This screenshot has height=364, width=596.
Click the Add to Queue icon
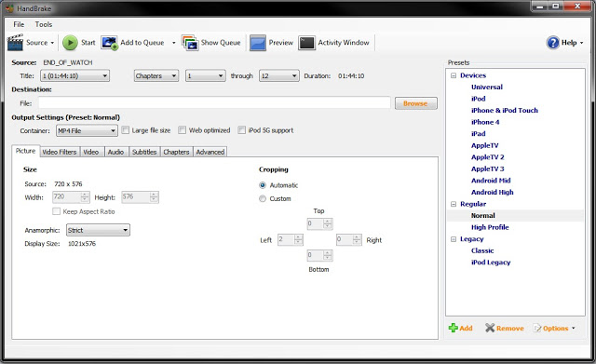click(110, 43)
